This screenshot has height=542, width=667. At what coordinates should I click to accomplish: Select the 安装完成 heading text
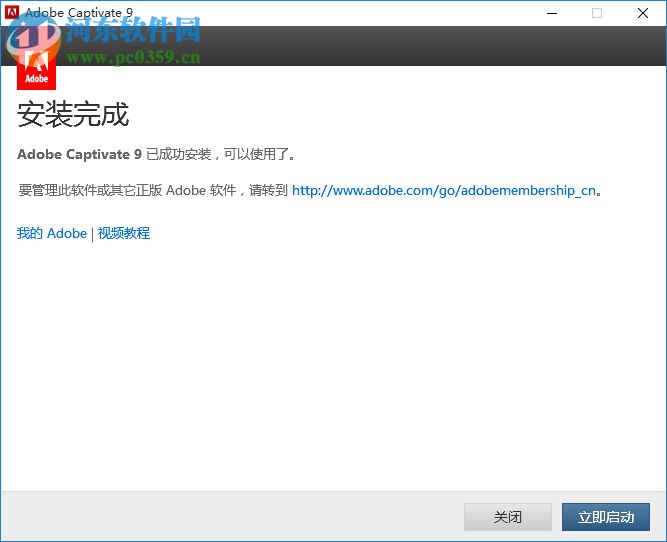point(73,114)
